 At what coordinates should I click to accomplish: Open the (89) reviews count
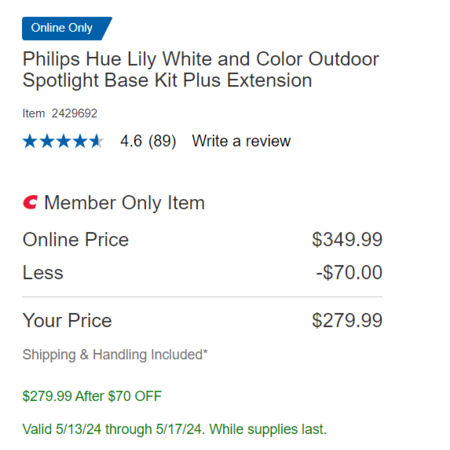point(162,141)
